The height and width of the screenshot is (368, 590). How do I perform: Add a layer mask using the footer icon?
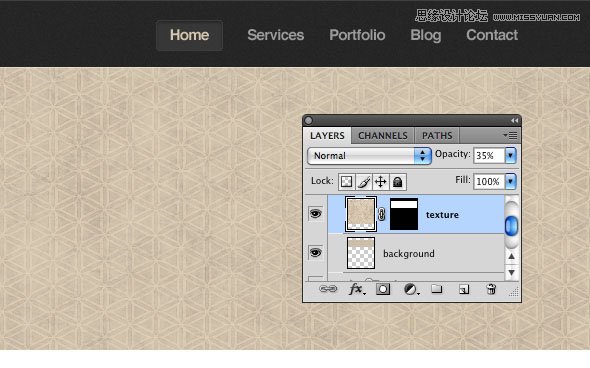pos(383,289)
